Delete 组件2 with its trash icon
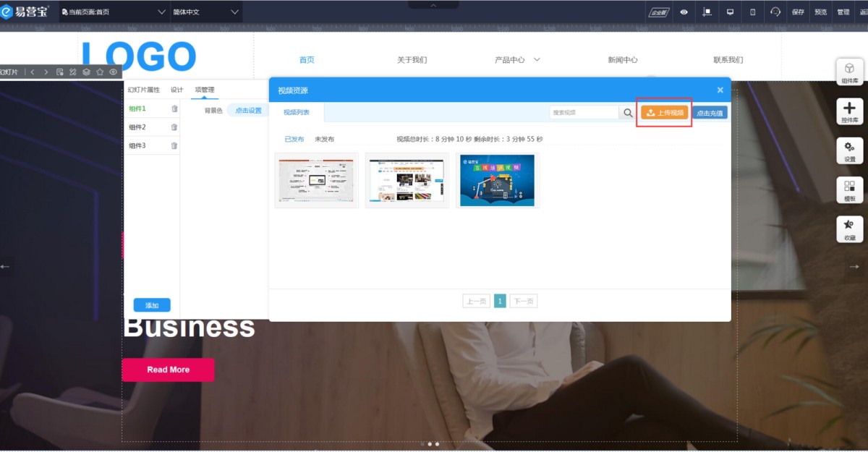 (174, 127)
